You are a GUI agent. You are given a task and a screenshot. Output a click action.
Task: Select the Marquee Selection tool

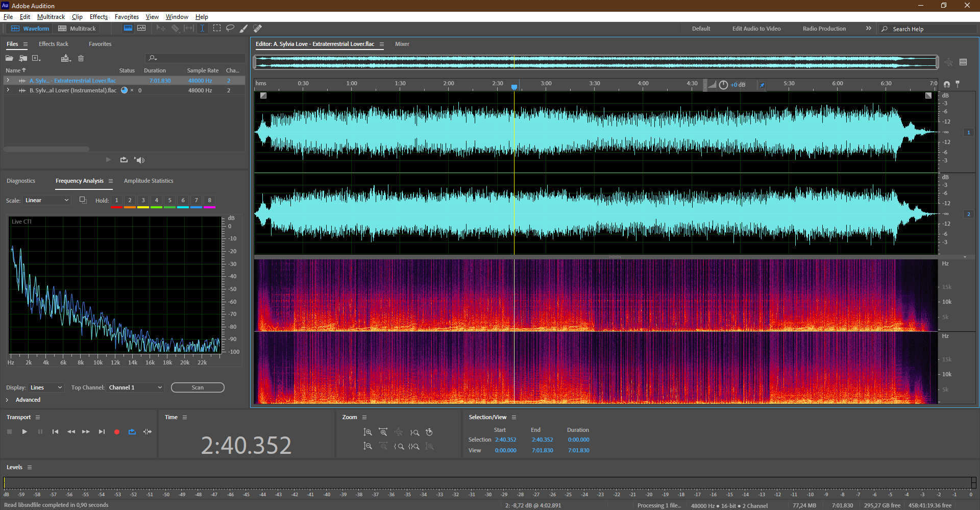[217, 29]
